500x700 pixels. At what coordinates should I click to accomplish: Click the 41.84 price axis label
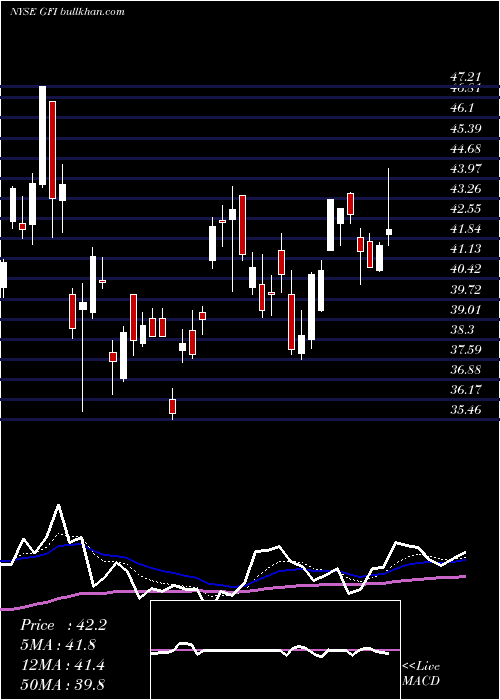pyautogui.click(x=466, y=229)
